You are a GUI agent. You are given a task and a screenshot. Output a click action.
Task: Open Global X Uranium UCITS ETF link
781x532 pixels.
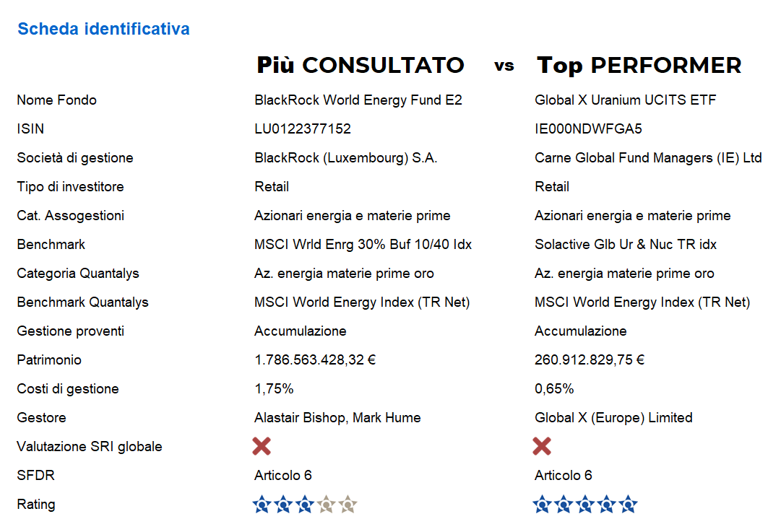[x=625, y=100]
